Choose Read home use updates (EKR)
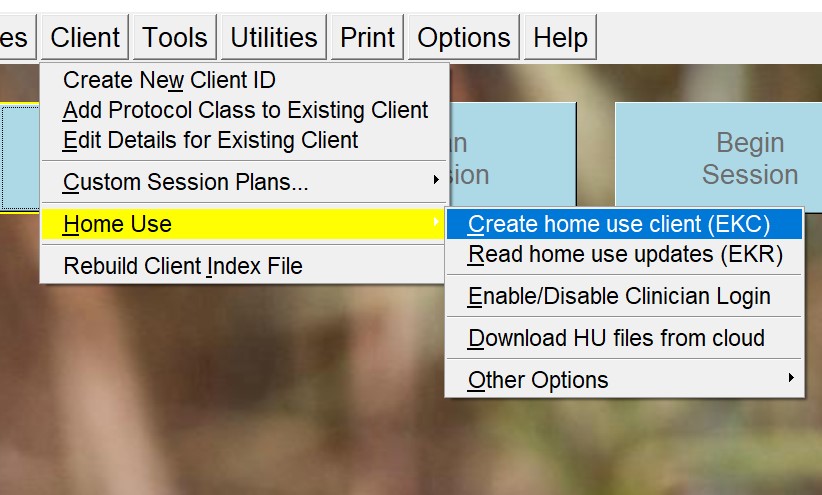Viewport: 822px width, 495px height. pyautogui.click(x=624, y=254)
